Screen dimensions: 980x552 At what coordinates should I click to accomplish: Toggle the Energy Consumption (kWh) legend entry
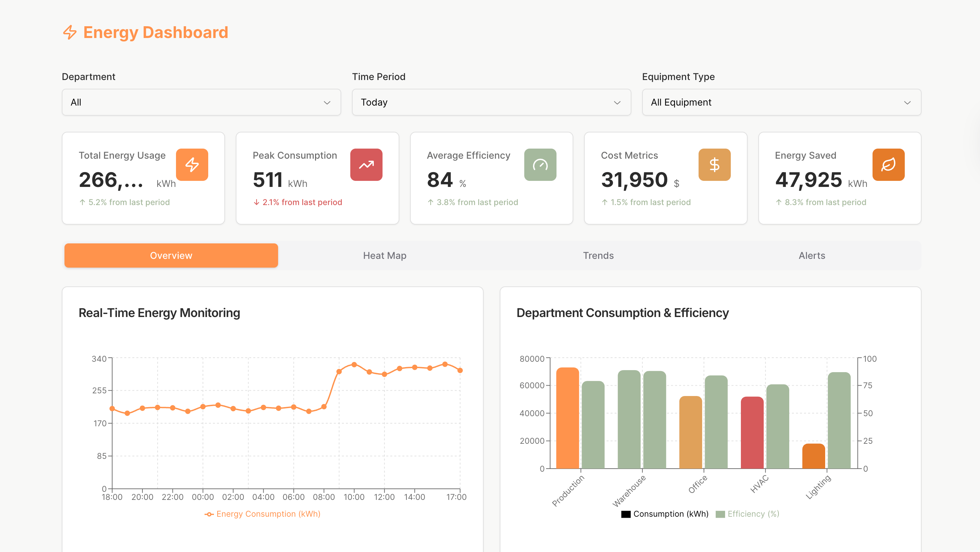263,514
